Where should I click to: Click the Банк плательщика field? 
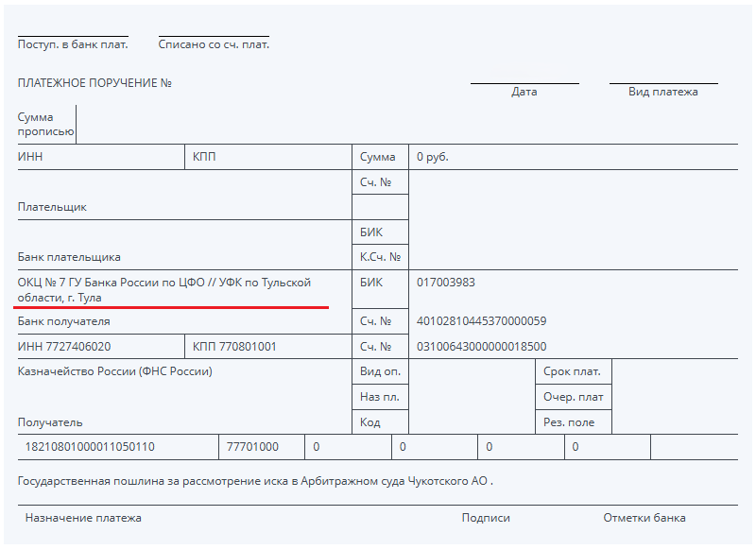point(69,257)
